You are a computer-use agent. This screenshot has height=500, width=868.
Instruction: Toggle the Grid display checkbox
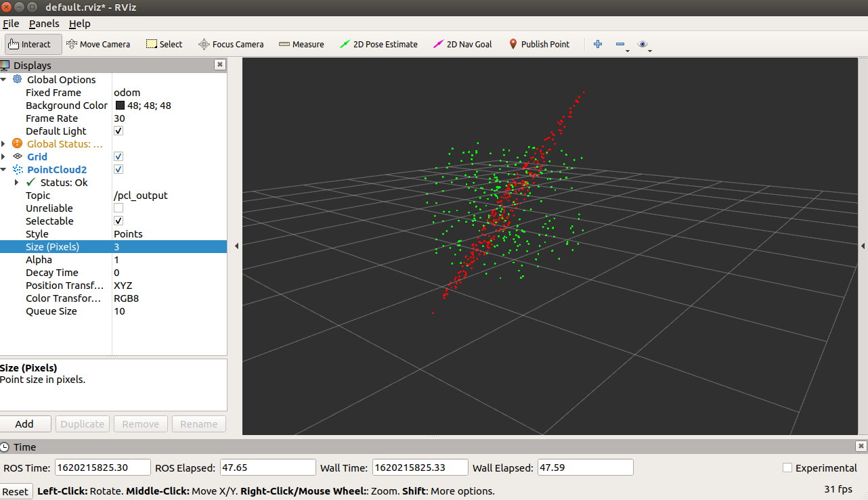118,156
